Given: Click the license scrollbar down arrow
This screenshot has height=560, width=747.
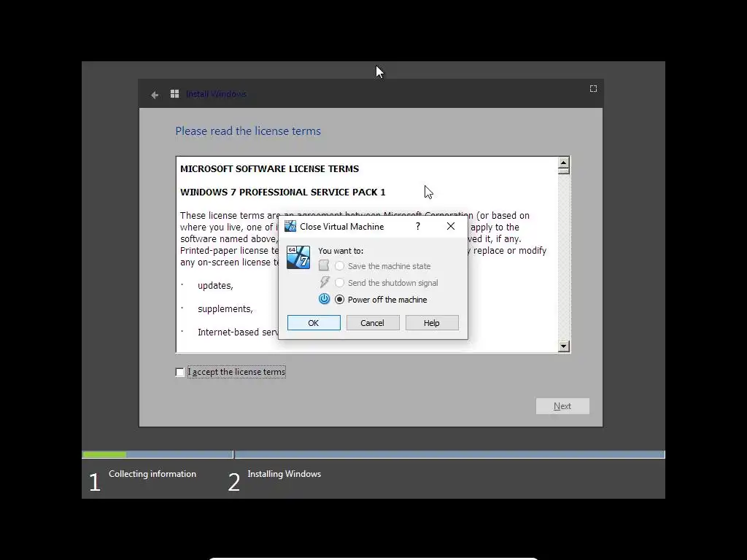Looking at the screenshot, I should click(564, 346).
